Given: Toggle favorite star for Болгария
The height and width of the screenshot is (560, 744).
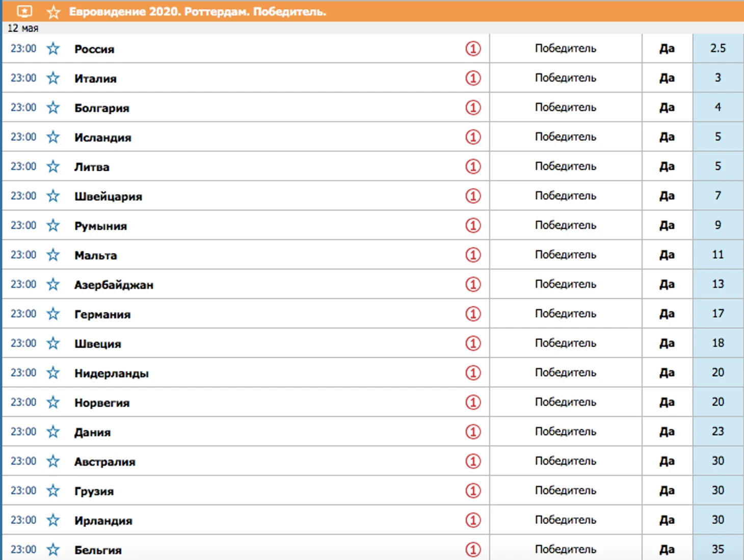Looking at the screenshot, I should [53, 108].
